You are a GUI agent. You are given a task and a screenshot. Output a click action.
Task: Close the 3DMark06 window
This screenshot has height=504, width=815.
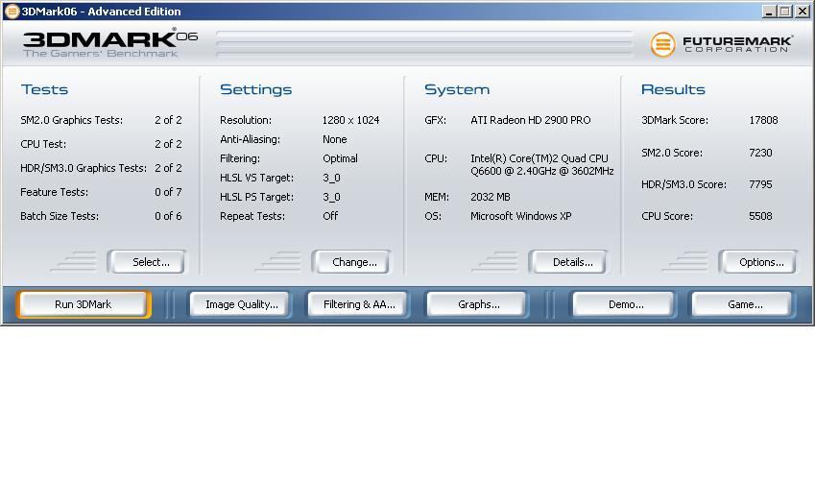pyautogui.click(x=802, y=11)
